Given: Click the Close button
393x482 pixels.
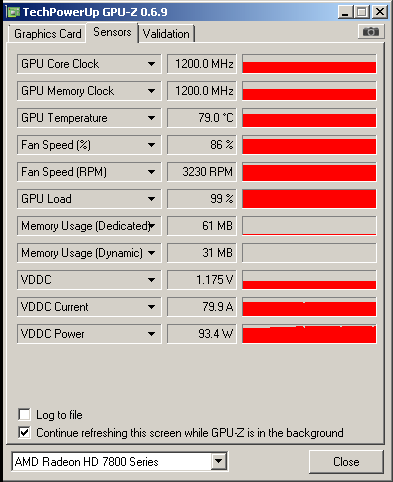Looking at the screenshot, I should [346, 462].
